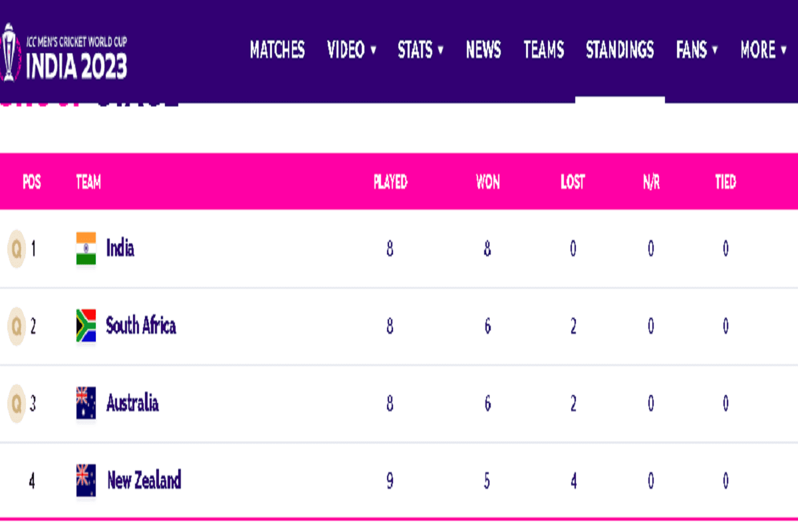
Task: Click Australia's qualified Q badge
Action: pos(16,403)
